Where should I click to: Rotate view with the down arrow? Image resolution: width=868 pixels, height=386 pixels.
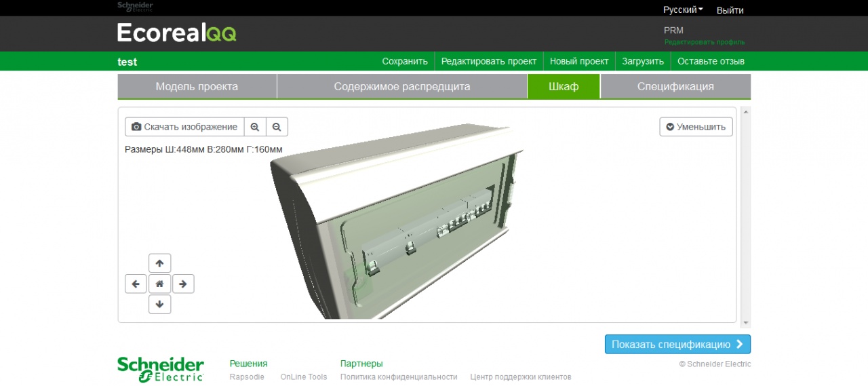[159, 305]
